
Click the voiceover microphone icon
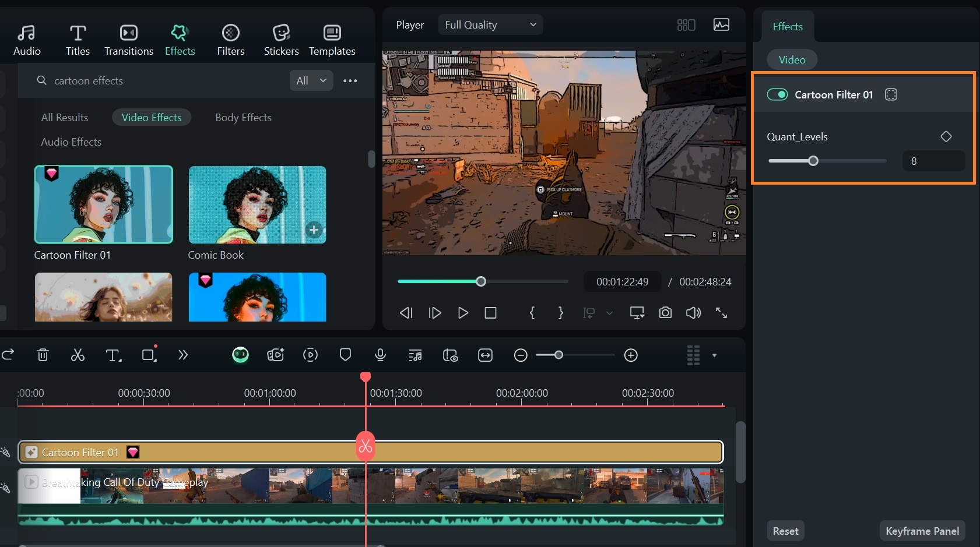(380, 355)
